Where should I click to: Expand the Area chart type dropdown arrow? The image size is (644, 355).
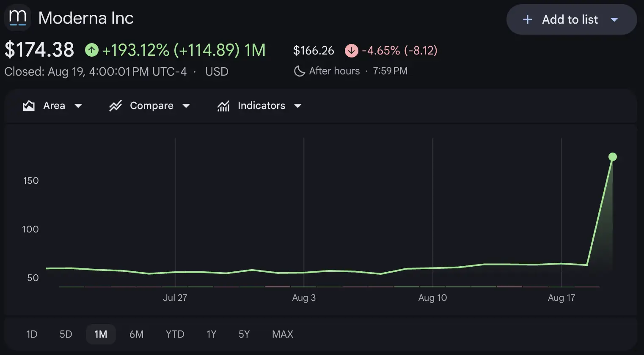78,106
